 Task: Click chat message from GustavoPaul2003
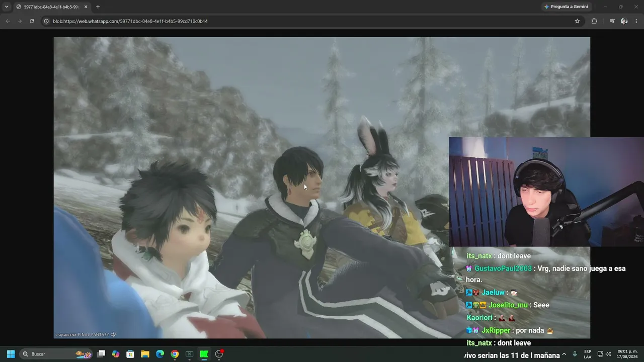tap(546, 274)
